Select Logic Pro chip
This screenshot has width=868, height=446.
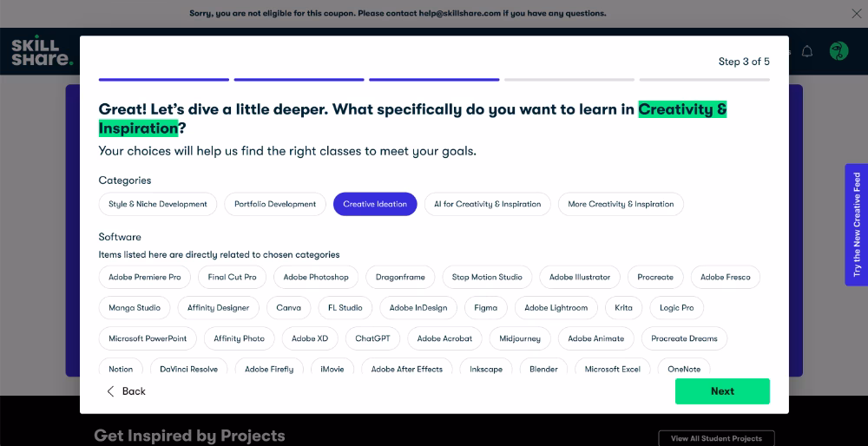tap(676, 308)
